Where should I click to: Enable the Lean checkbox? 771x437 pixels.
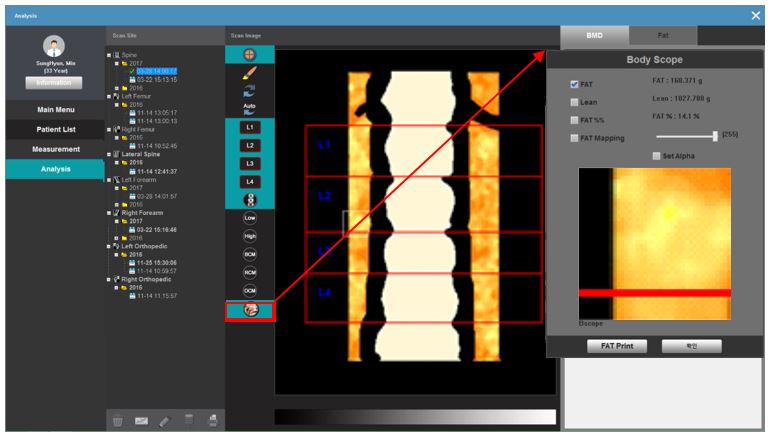pyautogui.click(x=573, y=102)
